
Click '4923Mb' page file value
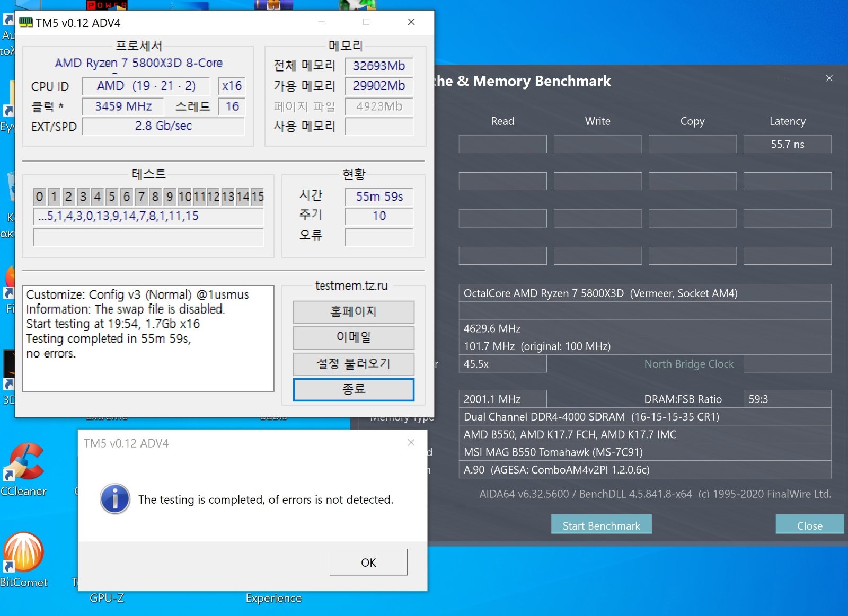379,106
